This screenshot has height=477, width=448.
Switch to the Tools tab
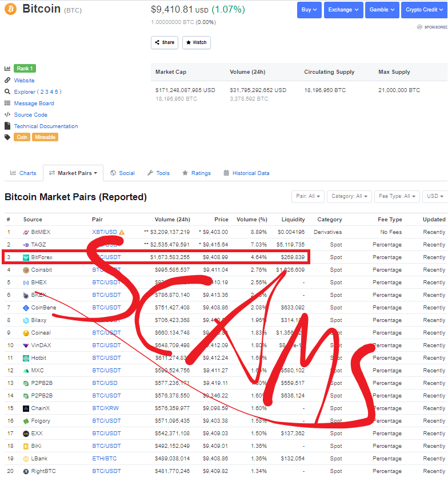pyautogui.click(x=159, y=173)
